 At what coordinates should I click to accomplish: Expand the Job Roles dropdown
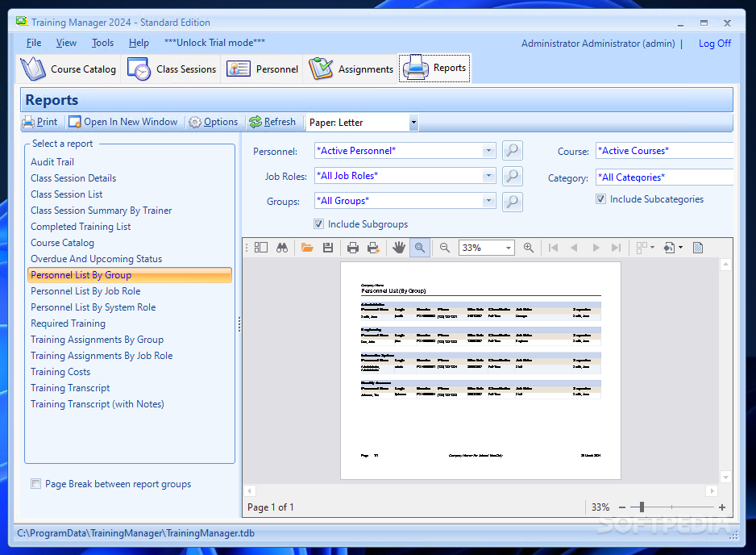coord(488,176)
